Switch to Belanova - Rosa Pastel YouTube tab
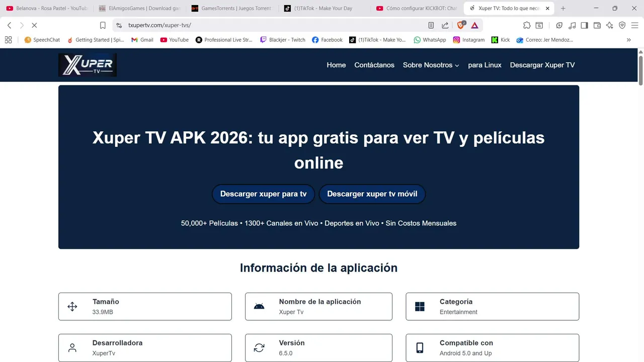 coord(46,9)
